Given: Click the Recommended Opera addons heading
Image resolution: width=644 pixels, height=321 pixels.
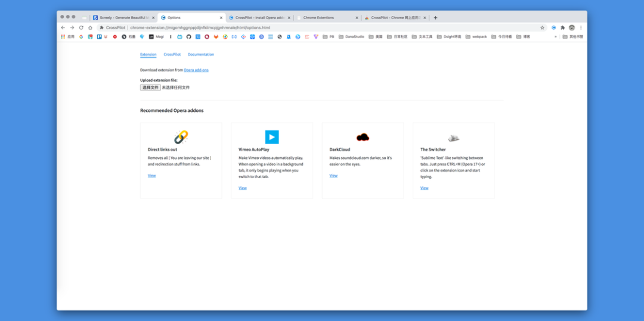Looking at the screenshot, I should pos(172,111).
